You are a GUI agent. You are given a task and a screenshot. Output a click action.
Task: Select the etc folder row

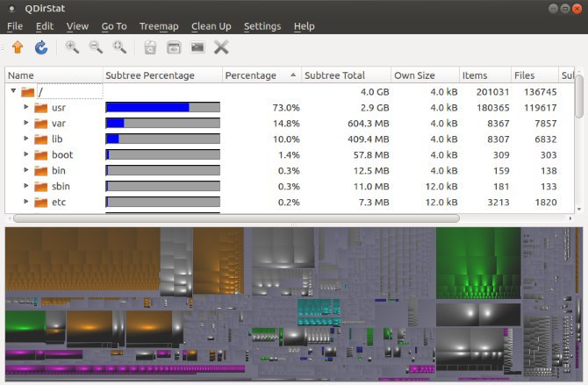click(289, 202)
